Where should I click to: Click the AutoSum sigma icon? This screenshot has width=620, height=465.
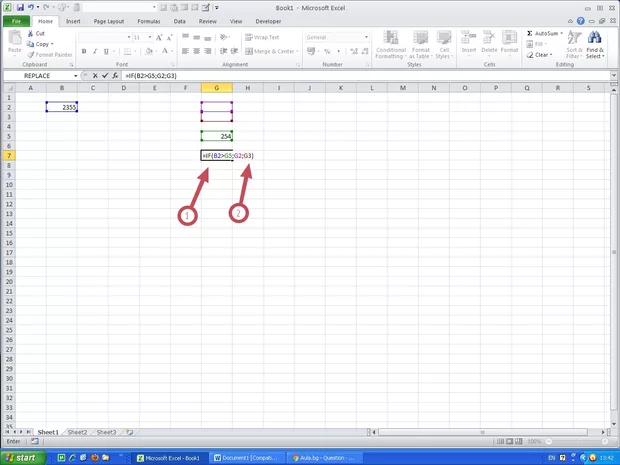530,33
